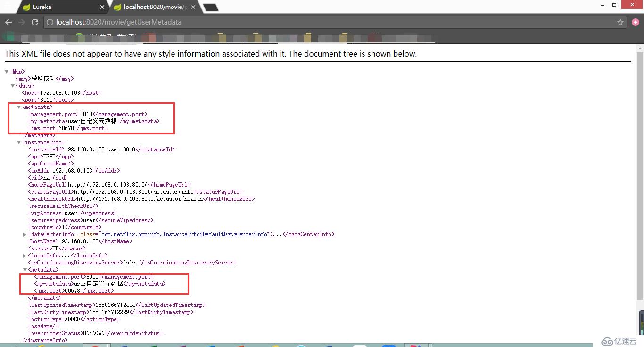The width and height of the screenshot is (644, 347).
Task: Click the isCoordinatingDiscoveryServer value false
Action: [x=131, y=263]
